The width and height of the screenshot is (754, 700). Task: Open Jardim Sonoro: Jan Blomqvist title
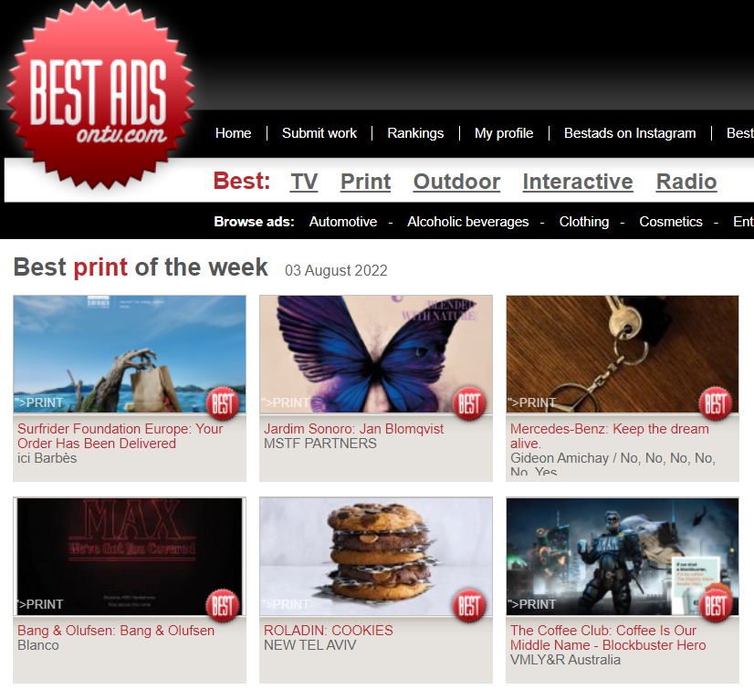[x=353, y=429]
